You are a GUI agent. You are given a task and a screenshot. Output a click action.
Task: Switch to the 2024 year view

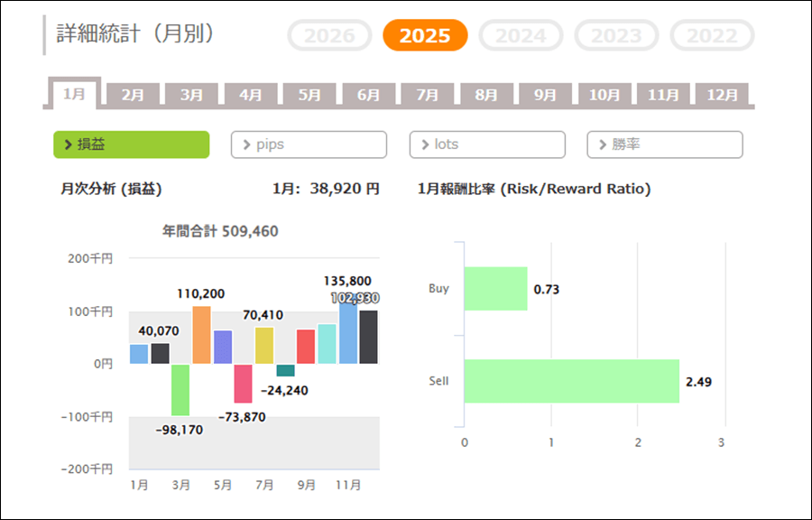click(x=521, y=36)
